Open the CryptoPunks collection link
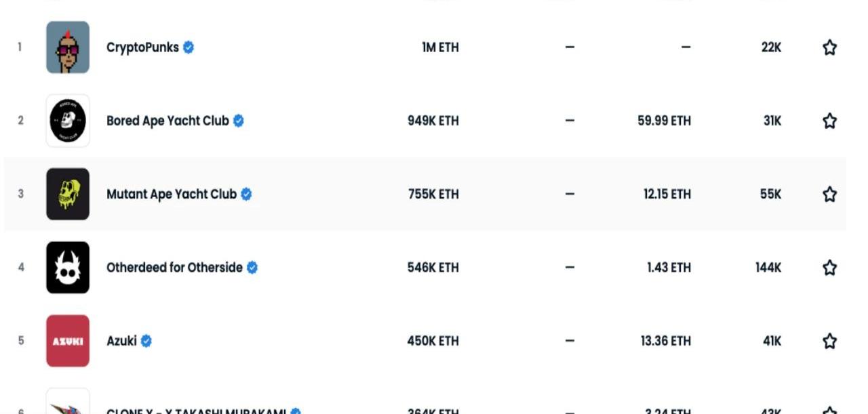Image resolution: width=868 pixels, height=414 pixels. click(142, 47)
